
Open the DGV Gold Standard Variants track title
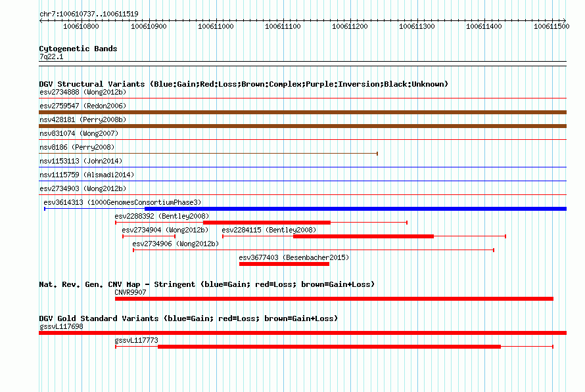click(189, 318)
